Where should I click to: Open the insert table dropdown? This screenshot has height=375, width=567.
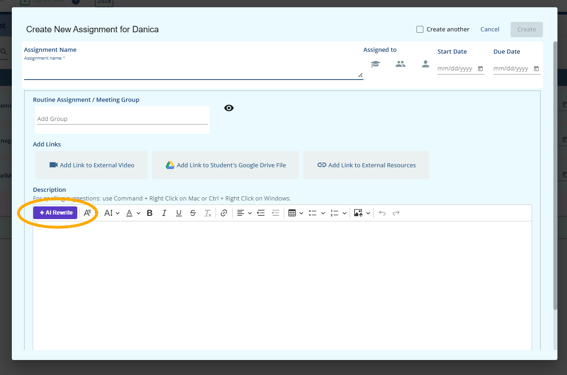point(295,213)
